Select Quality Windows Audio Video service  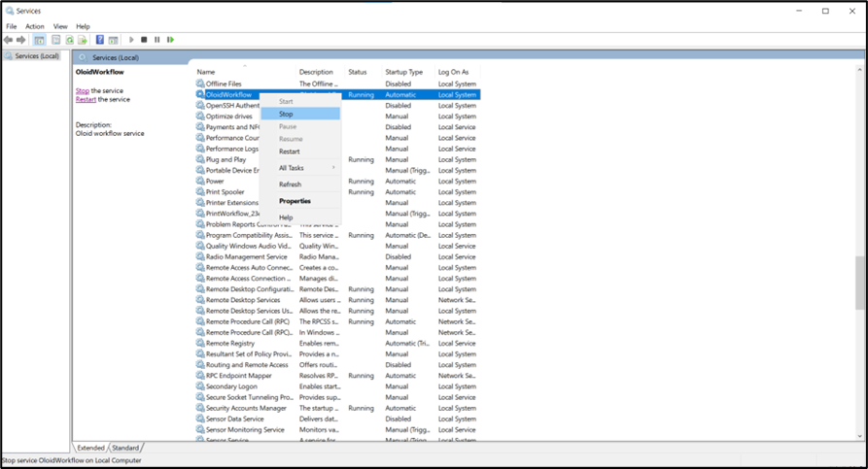click(x=337, y=246)
